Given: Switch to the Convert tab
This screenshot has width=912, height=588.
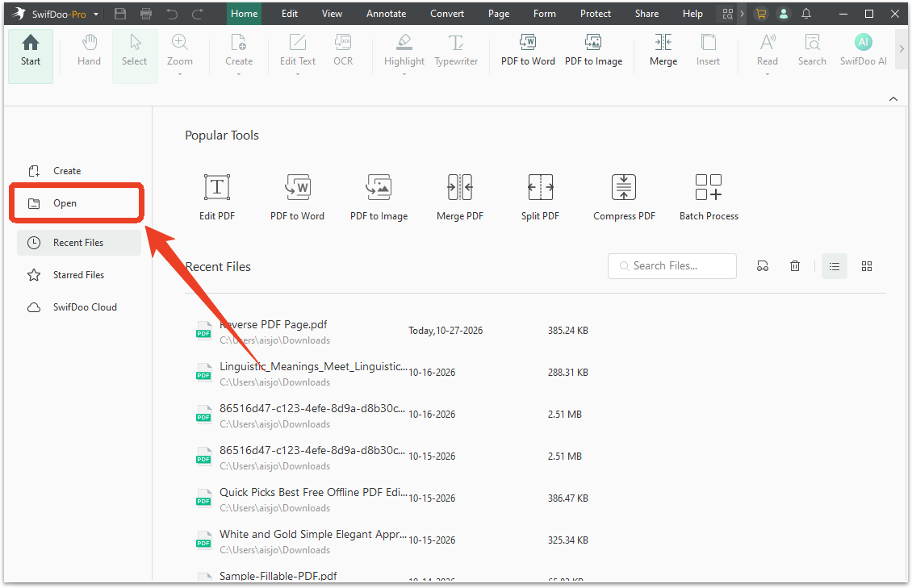Looking at the screenshot, I should click(447, 14).
